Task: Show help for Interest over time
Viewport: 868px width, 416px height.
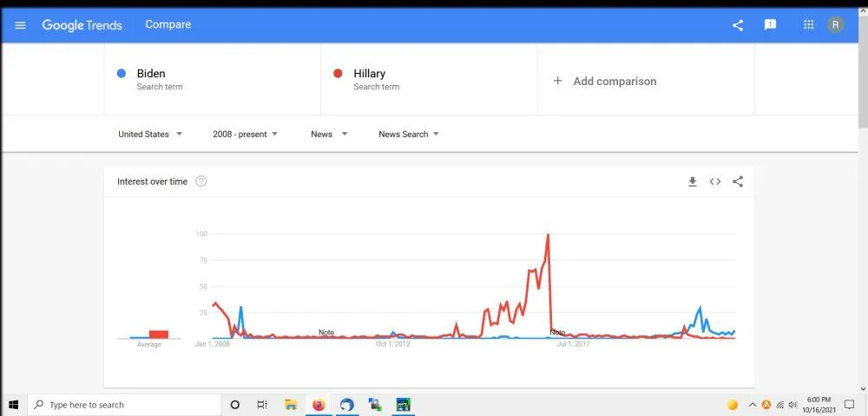Action: pyautogui.click(x=201, y=182)
